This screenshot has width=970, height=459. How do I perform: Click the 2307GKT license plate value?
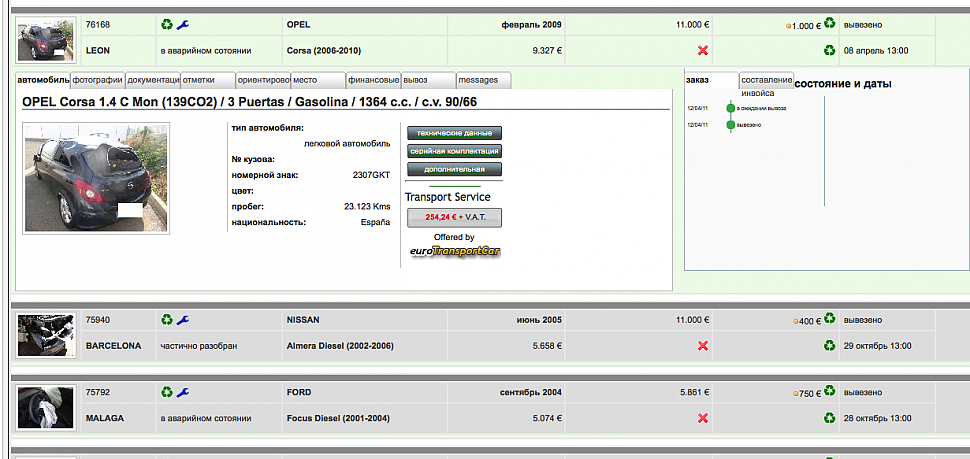(371, 175)
